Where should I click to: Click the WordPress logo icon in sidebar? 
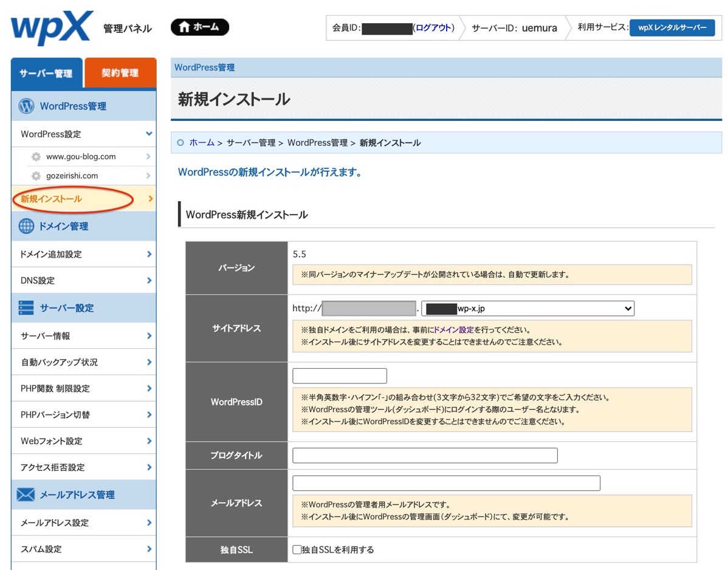27,106
